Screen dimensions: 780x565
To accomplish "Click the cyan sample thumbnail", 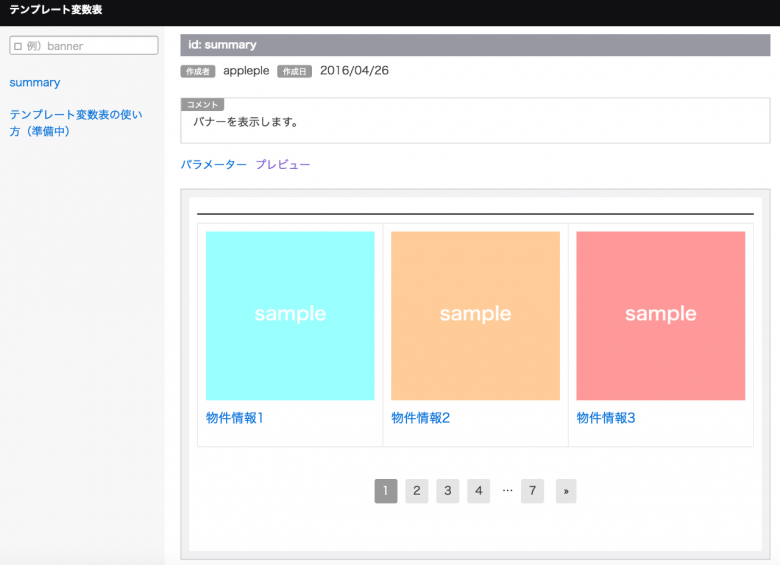I will [290, 316].
